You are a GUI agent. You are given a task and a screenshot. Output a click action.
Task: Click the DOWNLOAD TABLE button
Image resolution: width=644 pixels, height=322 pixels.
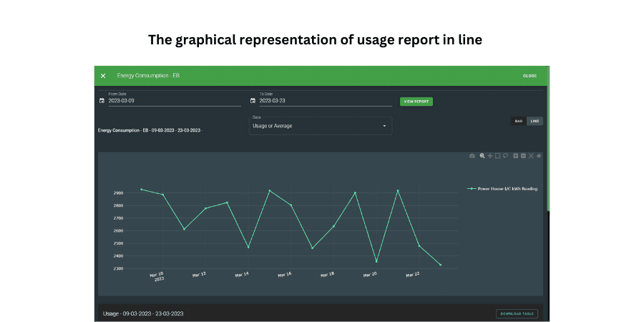[517, 314]
